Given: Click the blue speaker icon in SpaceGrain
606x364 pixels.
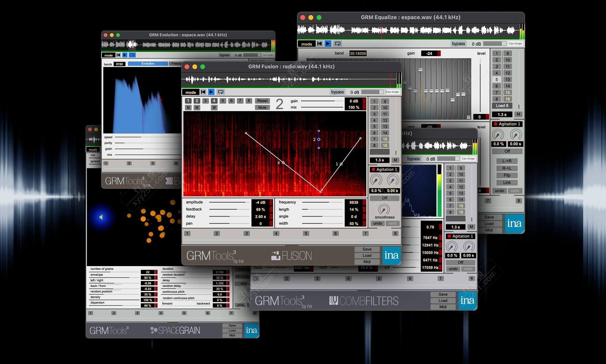Looking at the screenshot, I should click(101, 217).
